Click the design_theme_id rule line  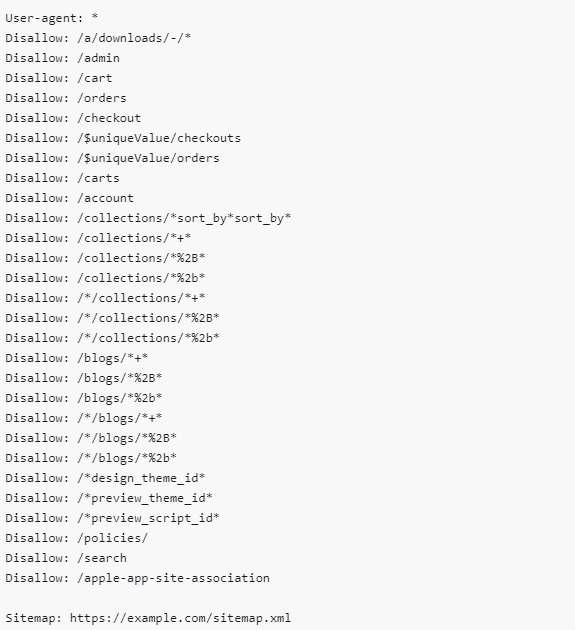[105, 479]
